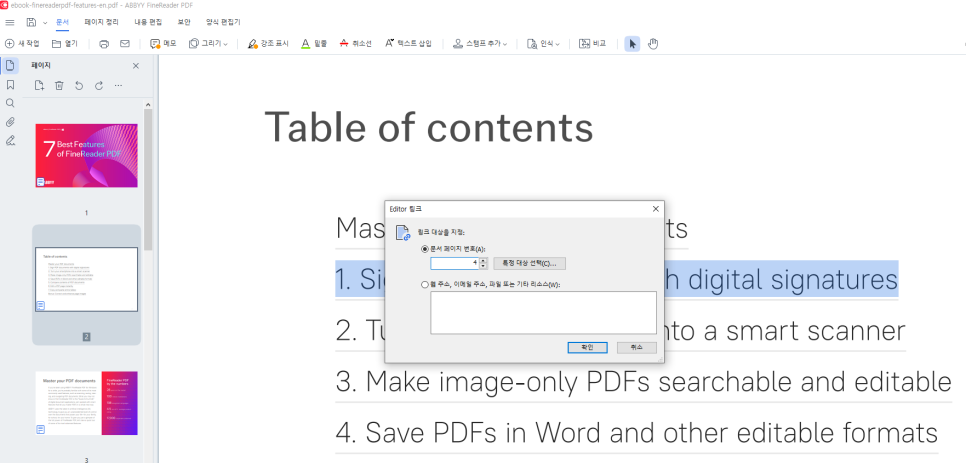The image size is (966, 463).
Task: Click the 비교 compare button
Action: 593,44
